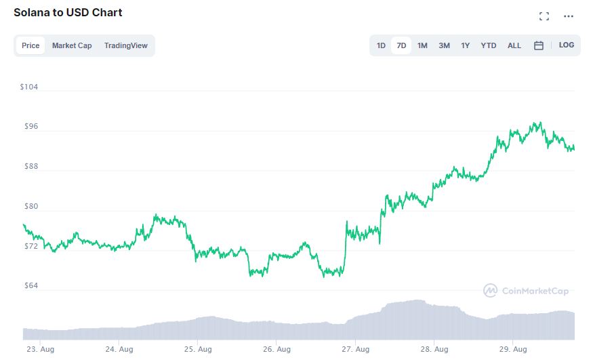Switch to the Price tab
Screen dimensions: 593x364
pos(30,45)
